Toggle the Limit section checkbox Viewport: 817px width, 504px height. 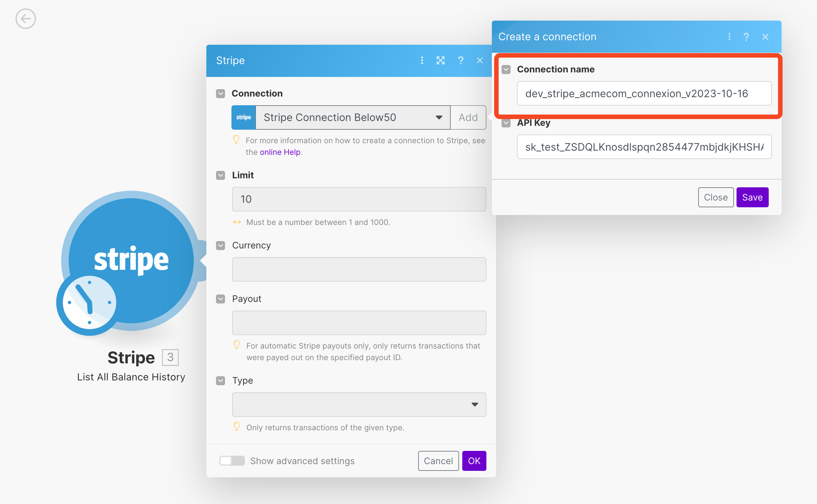221,175
